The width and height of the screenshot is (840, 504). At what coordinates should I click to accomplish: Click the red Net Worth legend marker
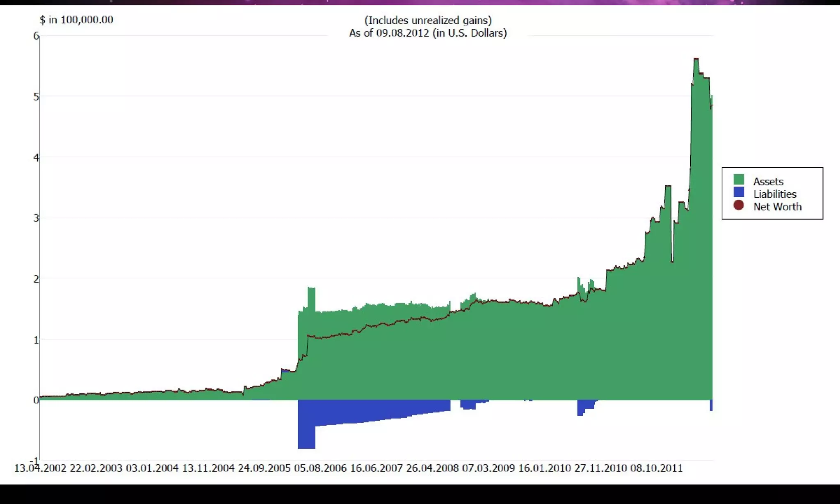point(738,205)
